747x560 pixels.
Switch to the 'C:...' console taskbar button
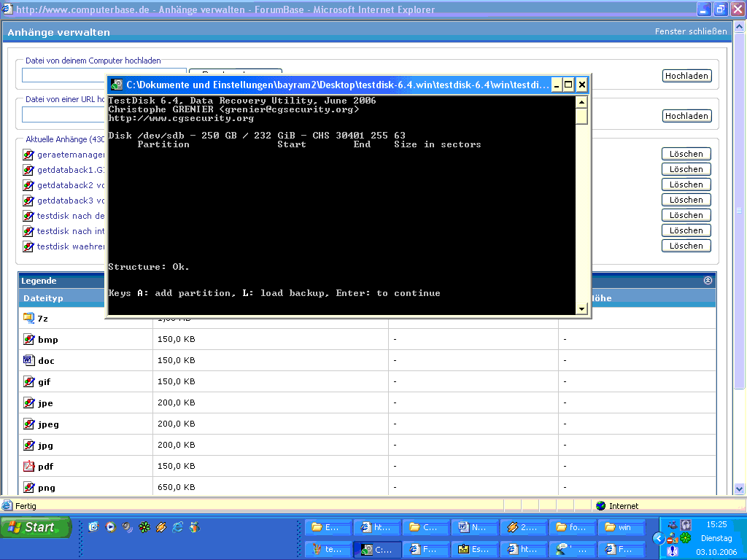377,549
